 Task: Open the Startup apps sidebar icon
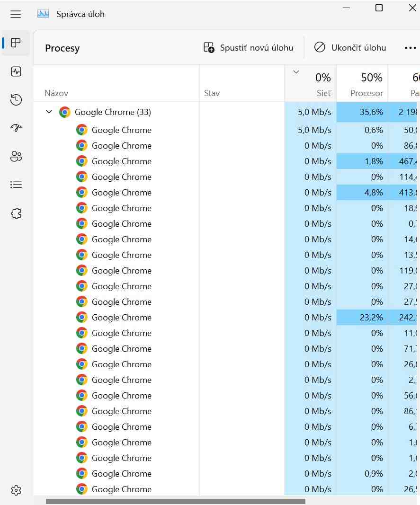coord(16,128)
